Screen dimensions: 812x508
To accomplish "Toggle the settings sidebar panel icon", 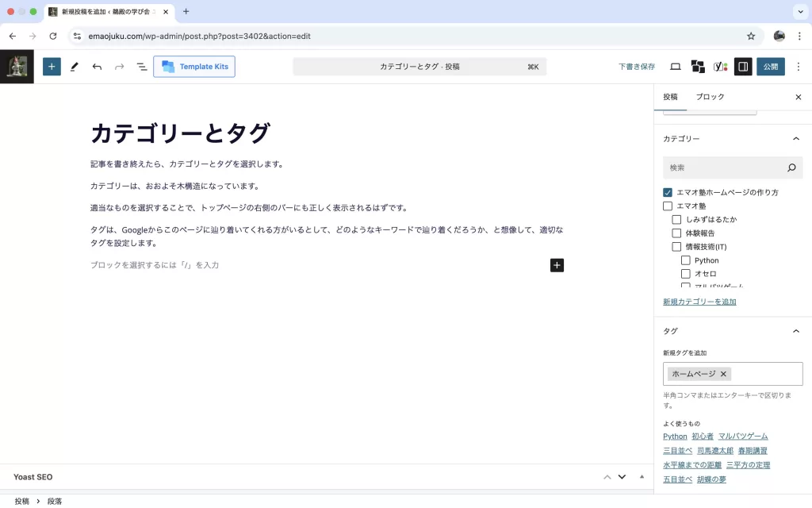I will (x=743, y=67).
